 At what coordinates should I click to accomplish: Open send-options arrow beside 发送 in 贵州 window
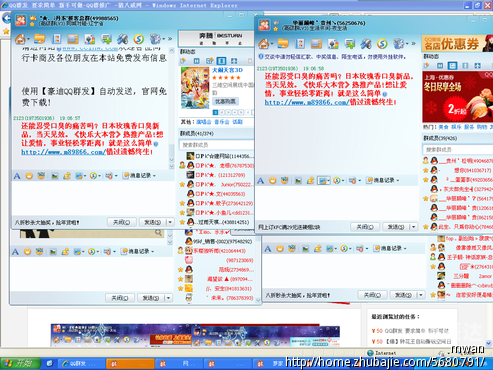click(414, 227)
